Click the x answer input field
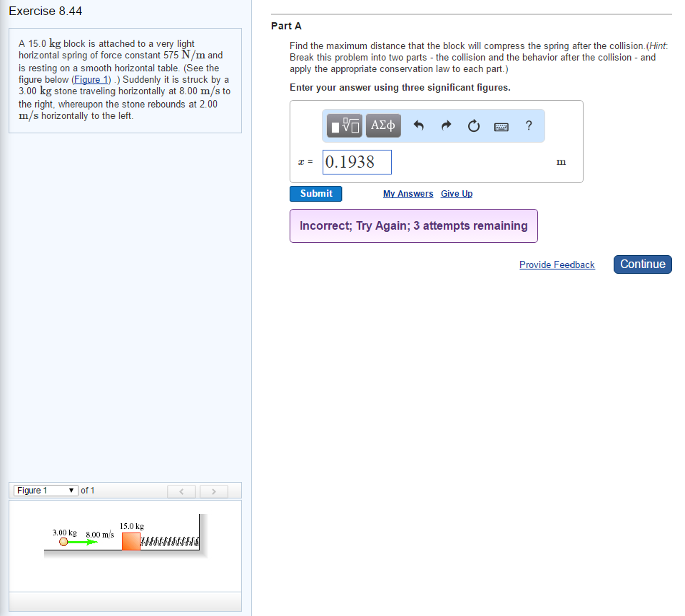685x616 pixels. tap(357, 162)
